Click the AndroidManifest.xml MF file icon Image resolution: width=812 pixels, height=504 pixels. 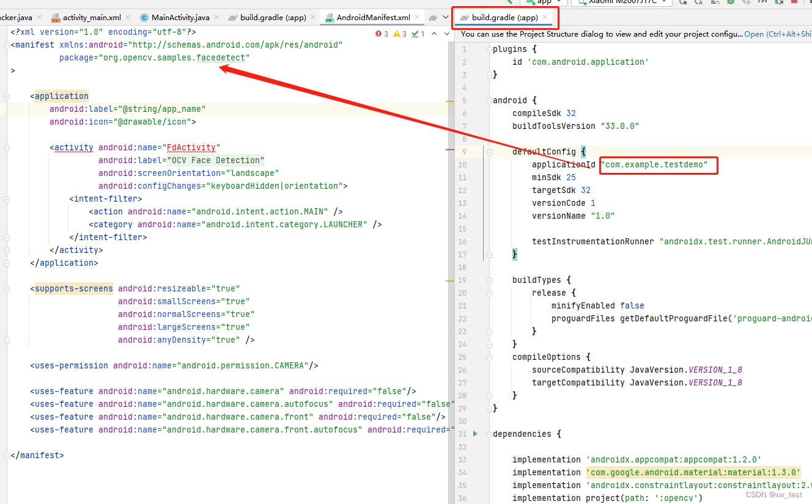click(330, 18)
